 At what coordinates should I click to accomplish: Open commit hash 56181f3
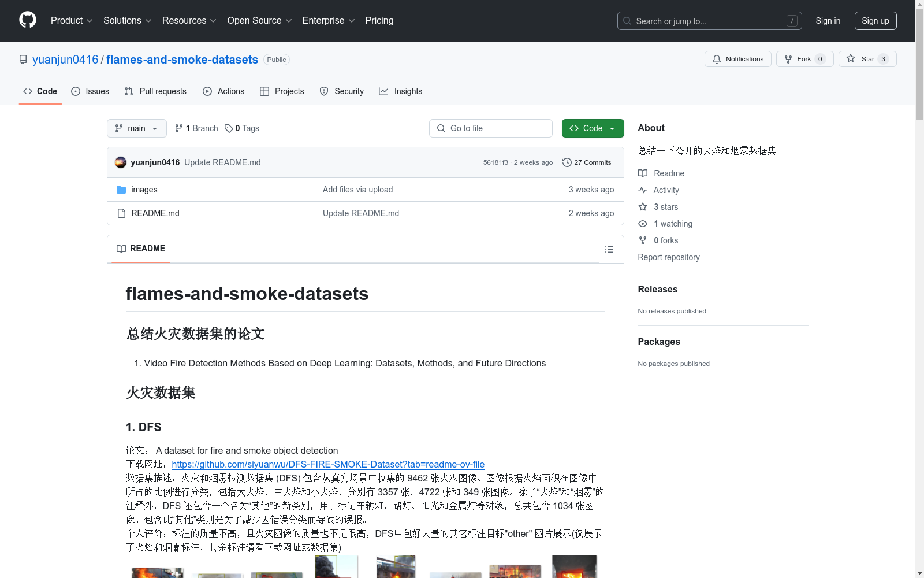[x=495, y=162]
